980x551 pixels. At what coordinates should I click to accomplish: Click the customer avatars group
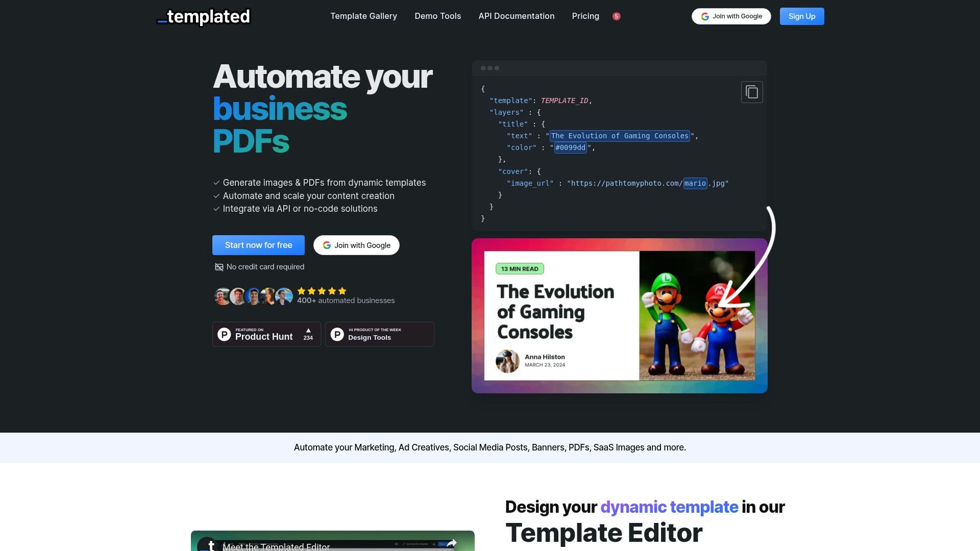[x=253, y=296]
